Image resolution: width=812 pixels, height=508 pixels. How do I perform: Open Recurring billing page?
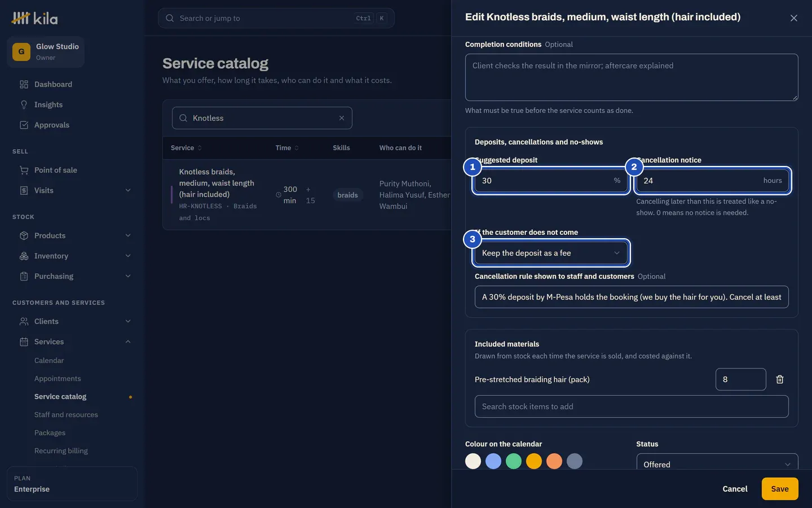pos(61,451)
